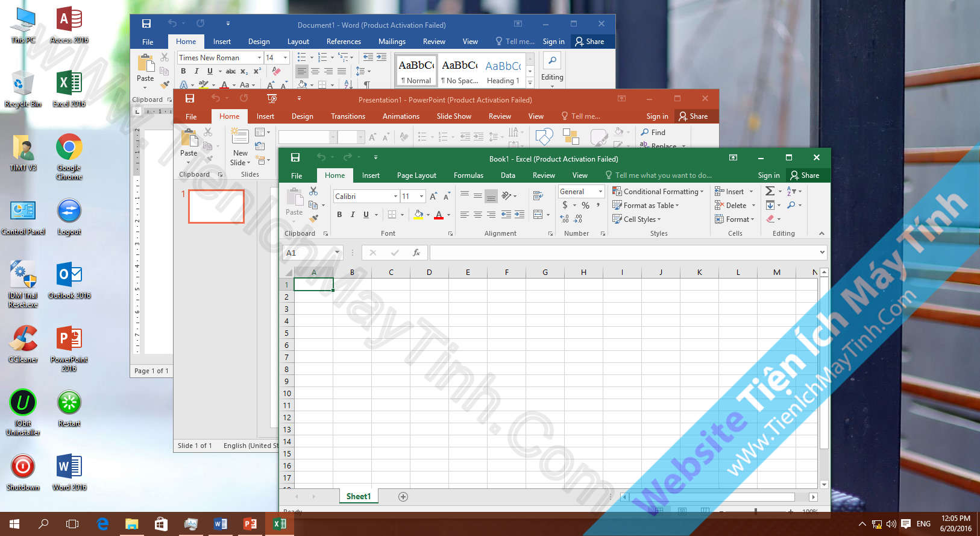Click Increase Font Size in Excel
Image resolution: width=980 pixels, height=536 pixels.
tap(433, 196)
